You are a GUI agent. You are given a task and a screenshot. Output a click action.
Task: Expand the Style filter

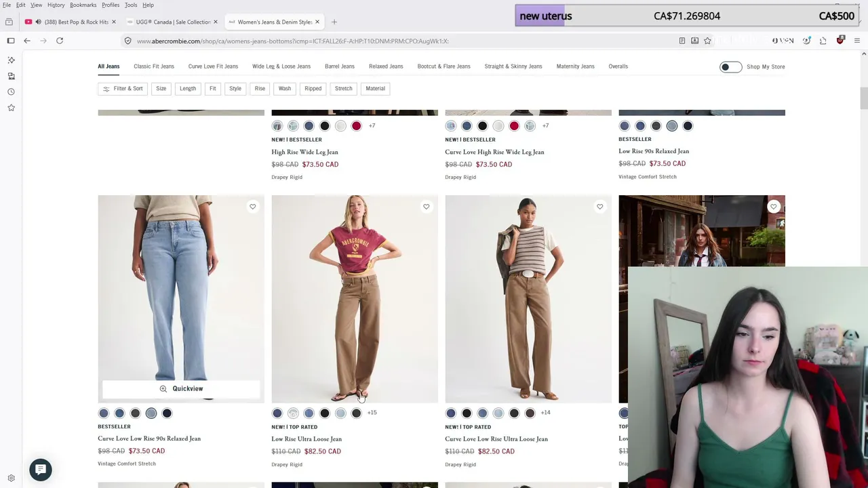click(x=235, y=88)
